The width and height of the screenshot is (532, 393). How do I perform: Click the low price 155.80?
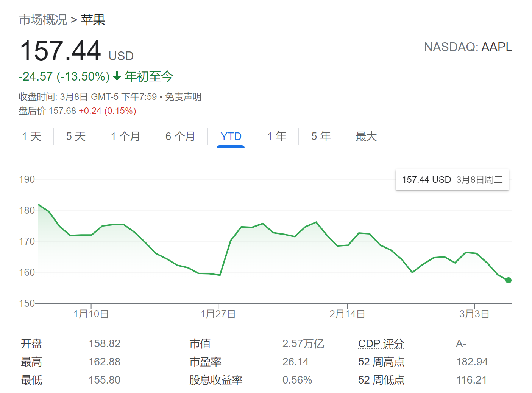(x=105, y=380)
